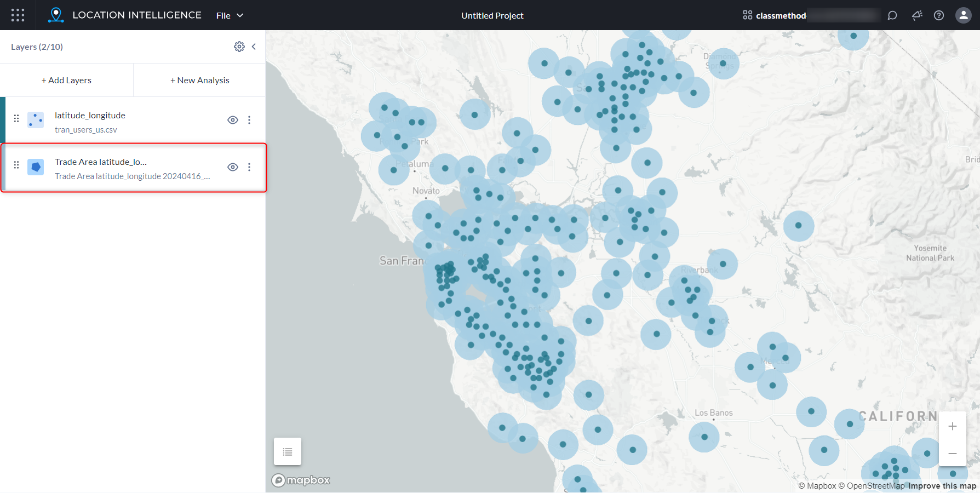Zoom in using the plus control
The image size is (980, 493).
click(x=953, y=426)
